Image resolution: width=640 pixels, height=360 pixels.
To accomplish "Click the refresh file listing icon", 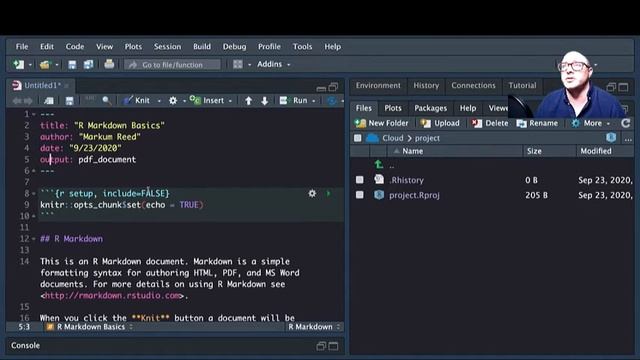I will (625, 123).
